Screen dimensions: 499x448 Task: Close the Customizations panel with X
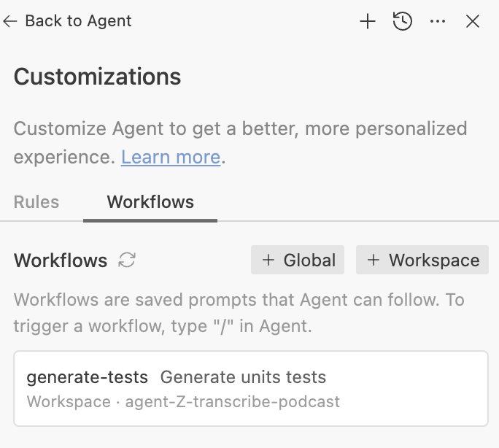click(x=473, y=22)
